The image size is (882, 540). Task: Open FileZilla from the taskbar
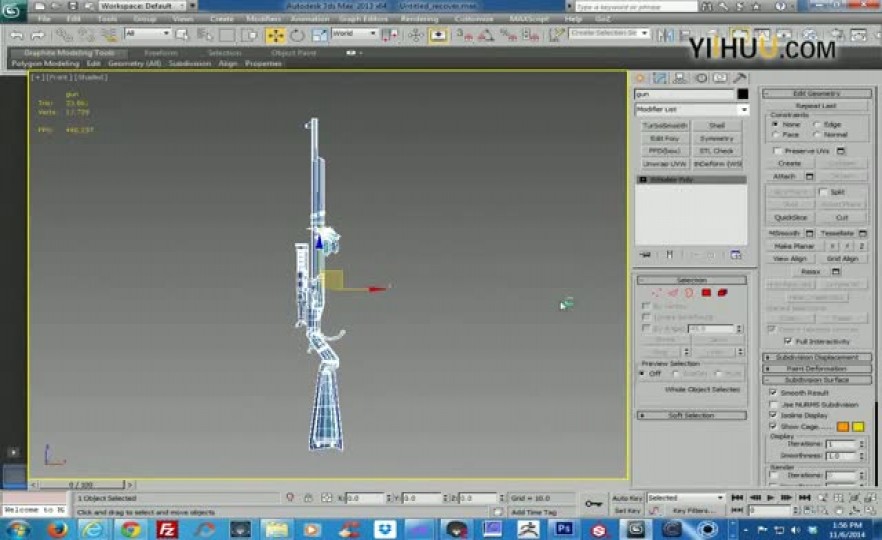click(167, 529)
